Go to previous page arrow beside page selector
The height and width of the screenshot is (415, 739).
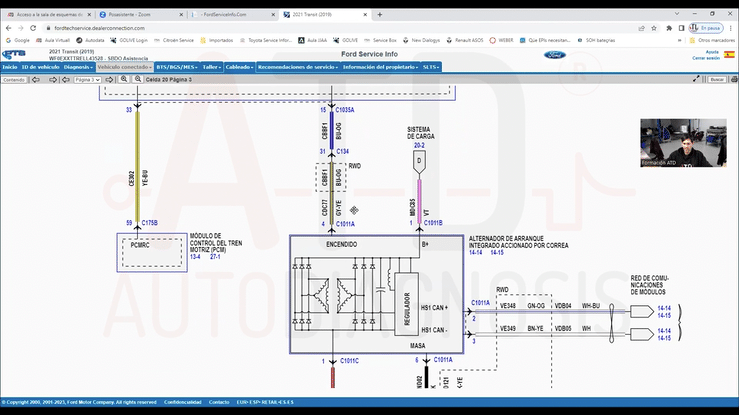point(66,80)
